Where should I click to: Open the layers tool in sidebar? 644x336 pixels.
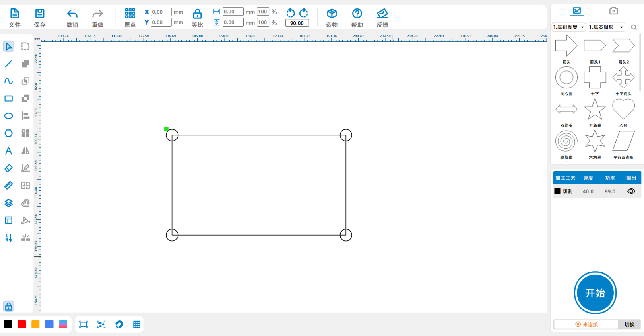click(8, 203)
